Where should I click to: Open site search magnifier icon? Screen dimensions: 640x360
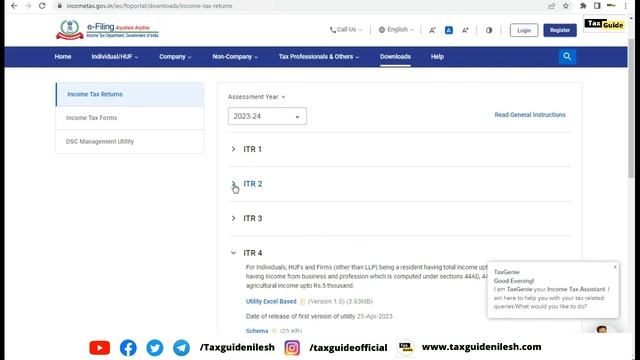point(567,56)
